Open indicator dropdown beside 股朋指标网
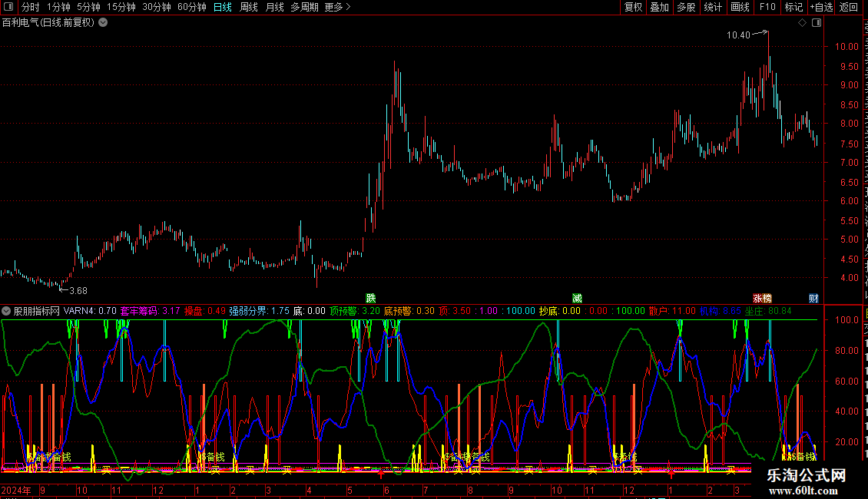 (6, 311)
